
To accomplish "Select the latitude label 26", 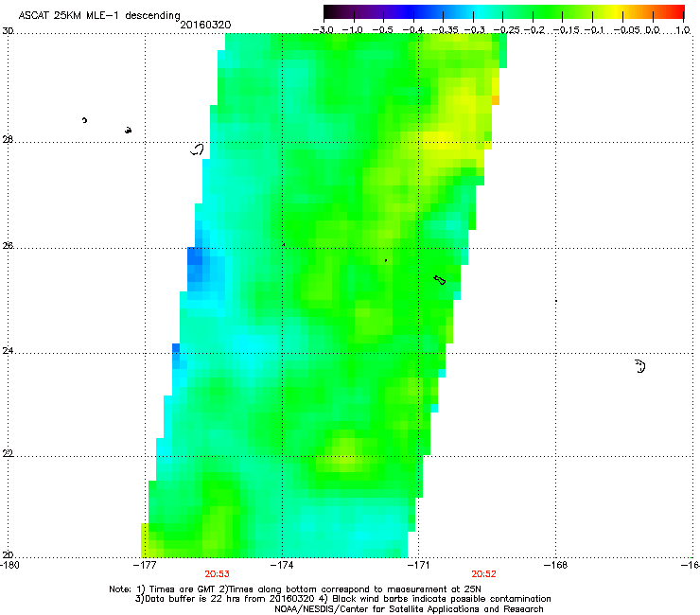I will coord(8,246).
